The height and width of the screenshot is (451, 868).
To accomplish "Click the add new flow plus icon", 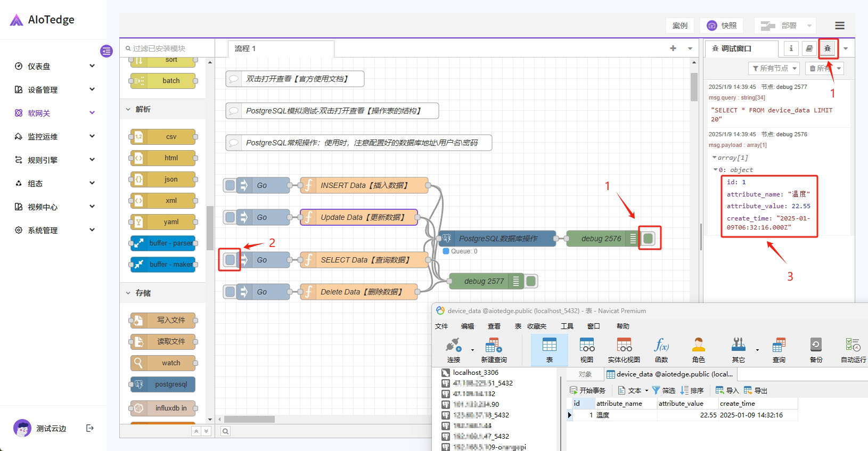I will click(x=673, y=48).
